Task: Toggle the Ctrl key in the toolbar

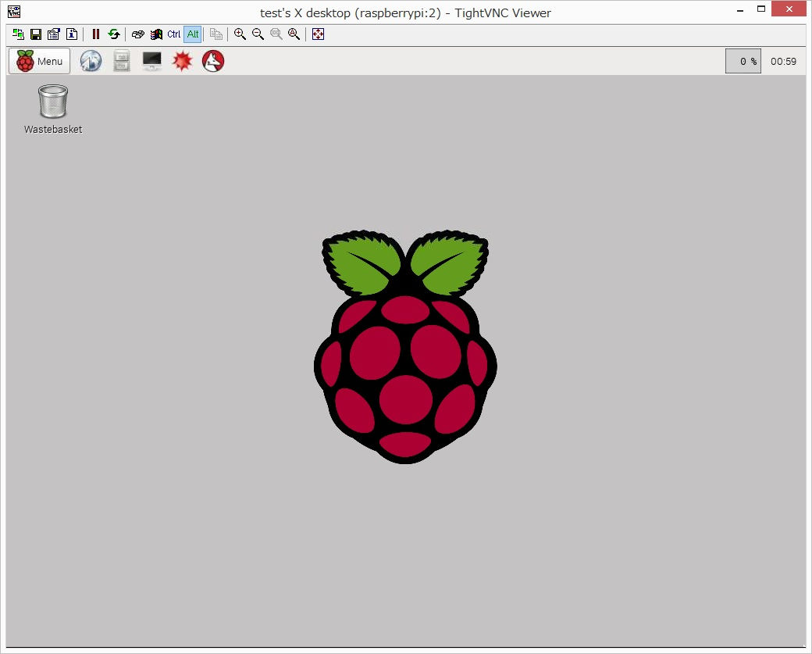Action: pos(174,34)
